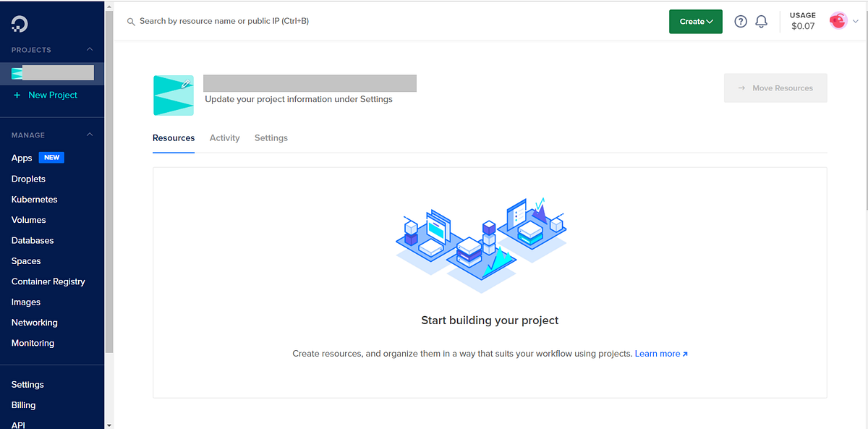Viewport: 868px width, 429px height.
Task: Open the help question mark icon
Action: pyautogui.click(x=740, y=21)
